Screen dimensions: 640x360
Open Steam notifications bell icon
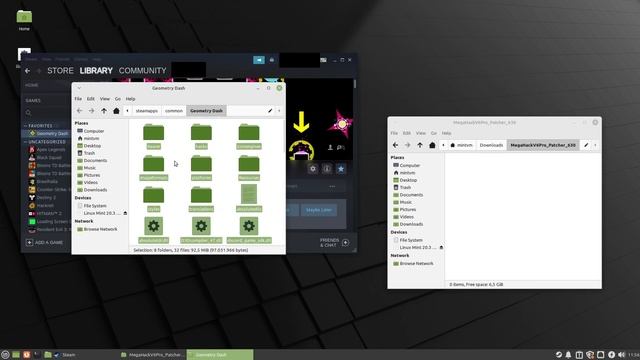272,60
